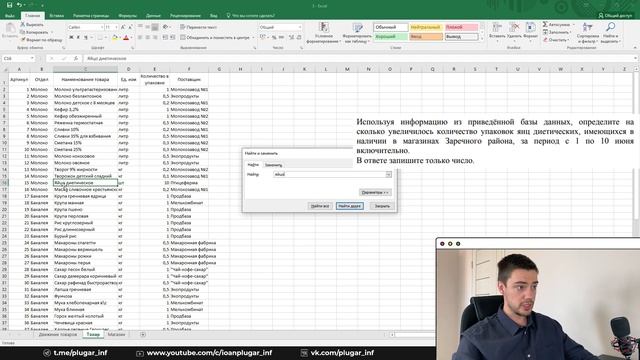Toggle bottom vertical alignment
The image size is (640, 360).
tap(155, 27)
